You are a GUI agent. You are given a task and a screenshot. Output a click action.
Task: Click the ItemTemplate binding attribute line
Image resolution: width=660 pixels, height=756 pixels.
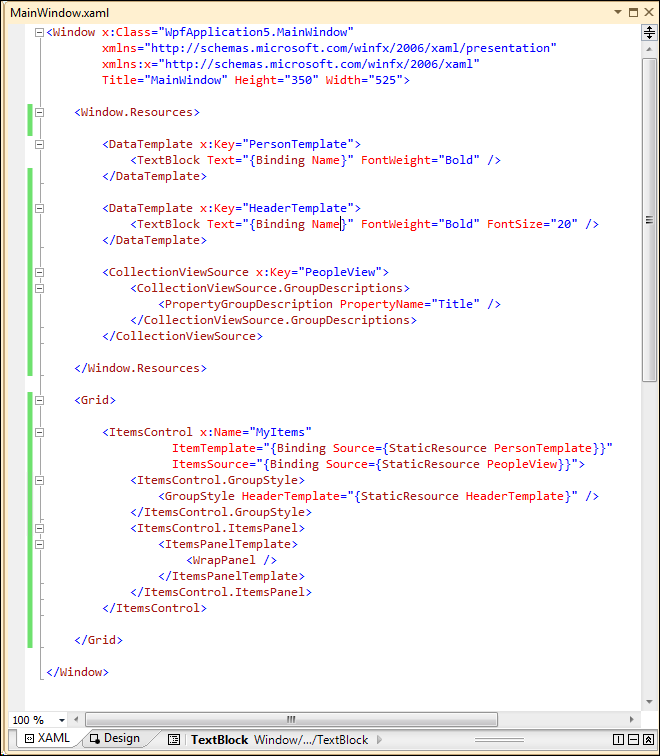[392, 448]
